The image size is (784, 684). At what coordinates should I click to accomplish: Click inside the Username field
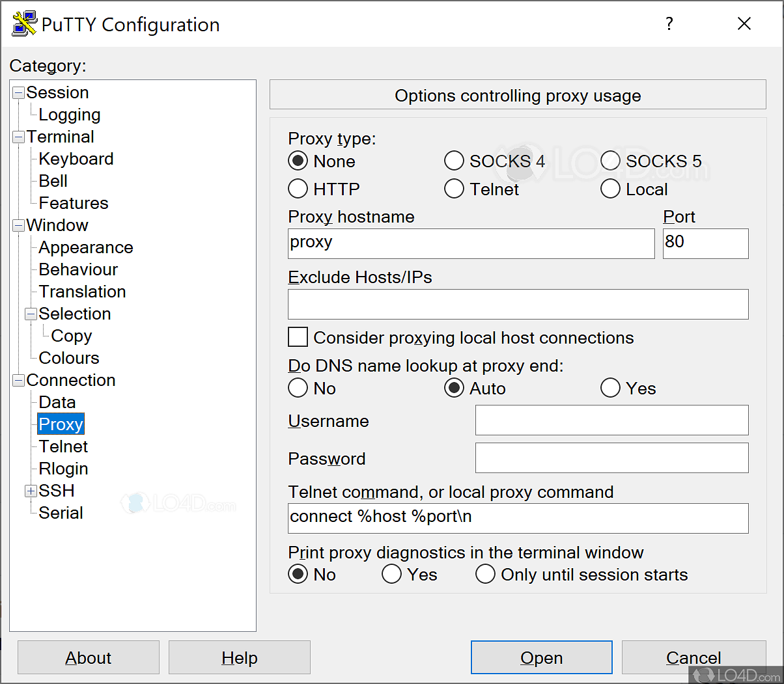pos(611,420)
